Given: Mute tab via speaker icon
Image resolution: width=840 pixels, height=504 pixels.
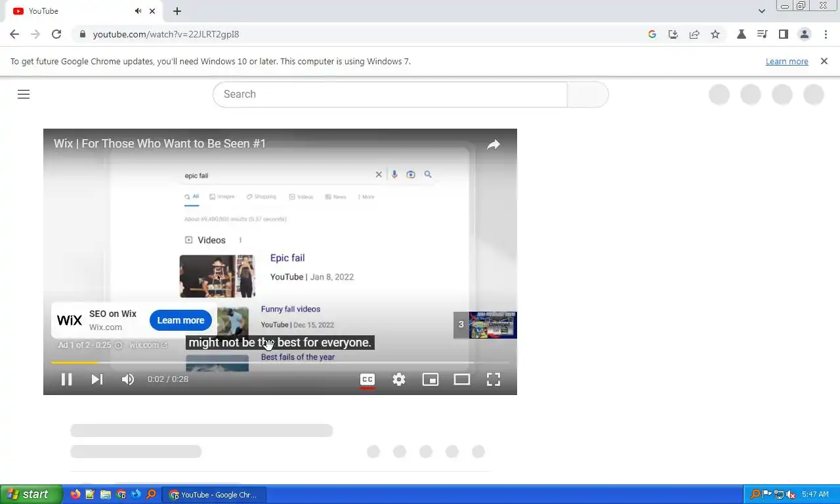Looking at the screenshot, I should point(138,11).
